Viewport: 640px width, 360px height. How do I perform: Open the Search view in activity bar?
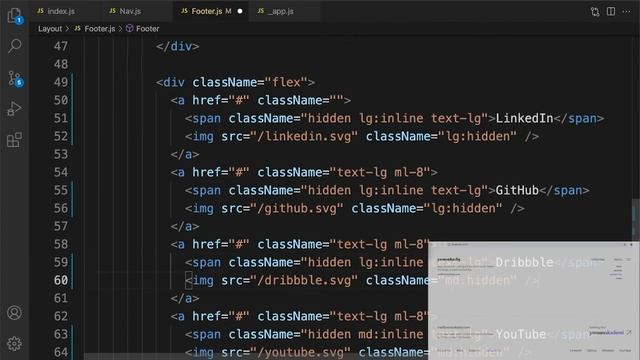point(15,46)
